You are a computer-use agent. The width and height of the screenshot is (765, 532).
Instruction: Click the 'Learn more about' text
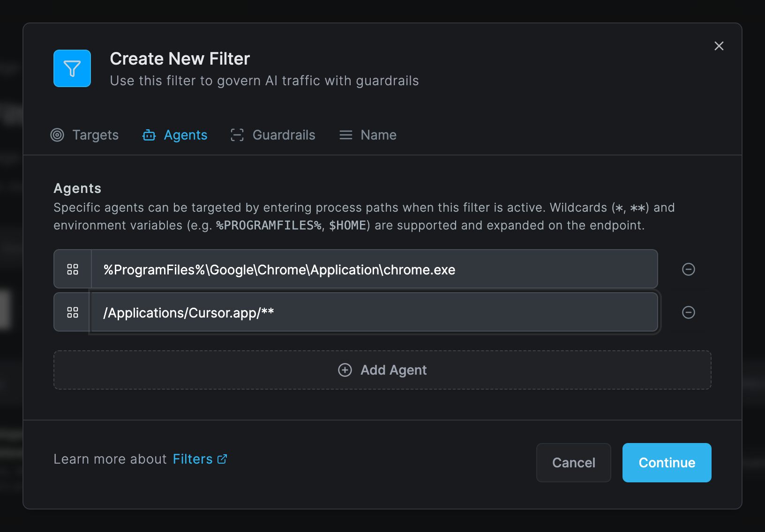110,459
